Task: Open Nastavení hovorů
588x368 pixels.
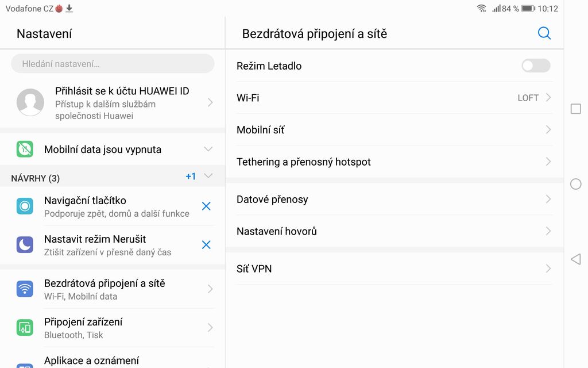Action: (393, 231)
